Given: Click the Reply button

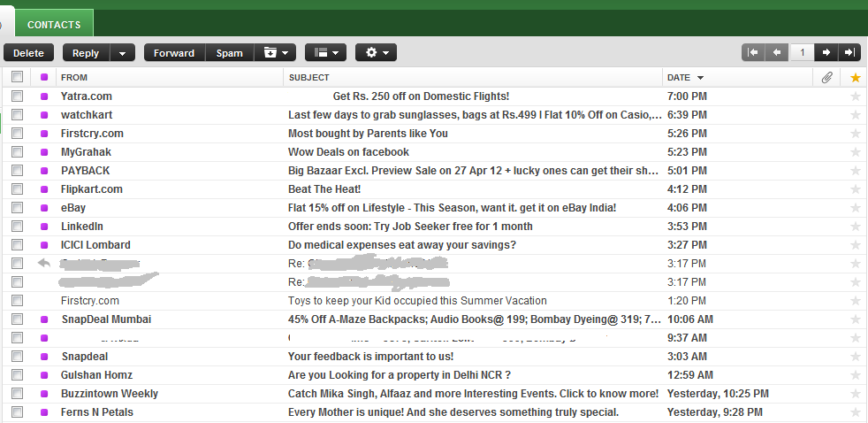Looking at the screenshot, I should point(86,53).
